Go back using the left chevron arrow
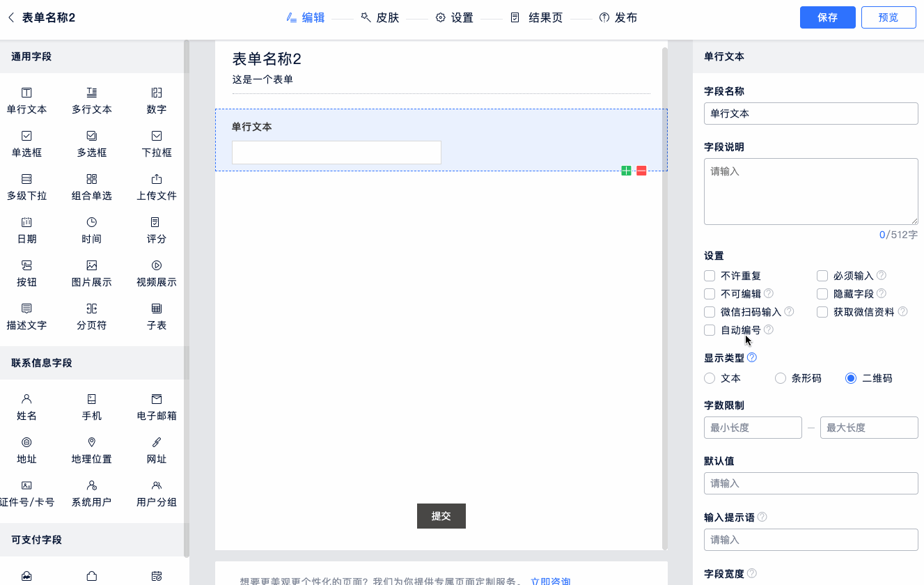Image resolution: width=924 pixels, height=585 pixels. click(11, 17)
